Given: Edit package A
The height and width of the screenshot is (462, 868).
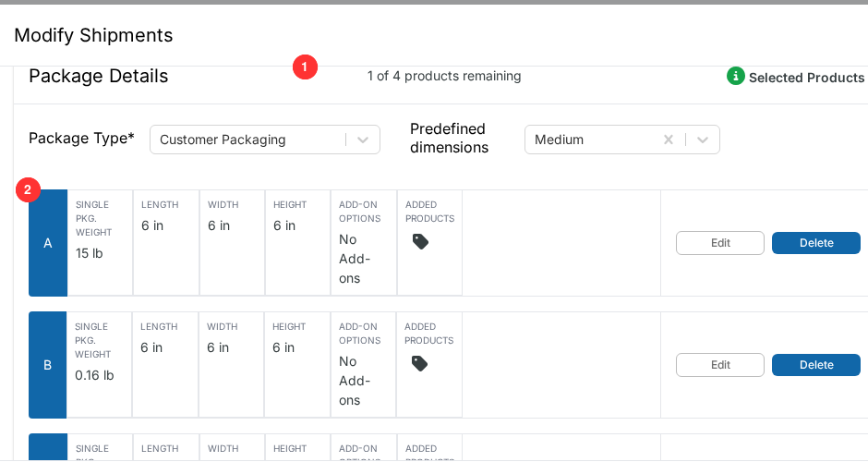Looking at the screenshot, I should point(719,243).
